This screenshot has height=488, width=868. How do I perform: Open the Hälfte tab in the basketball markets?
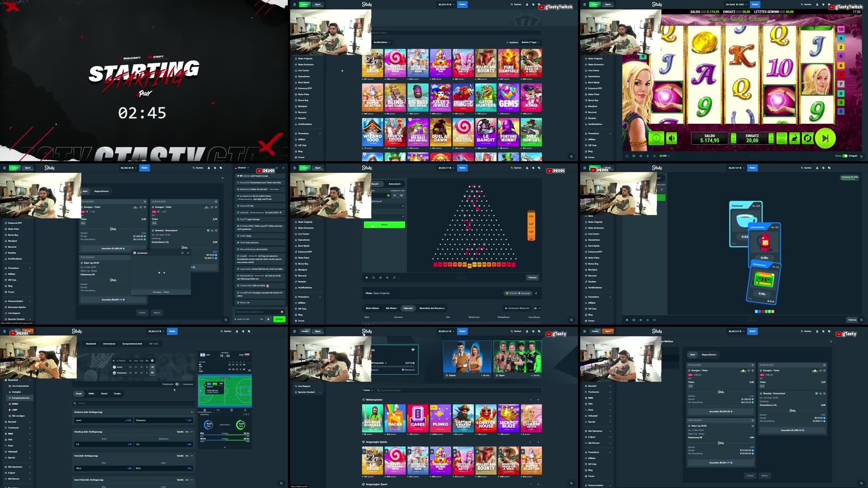pos(91,394)
